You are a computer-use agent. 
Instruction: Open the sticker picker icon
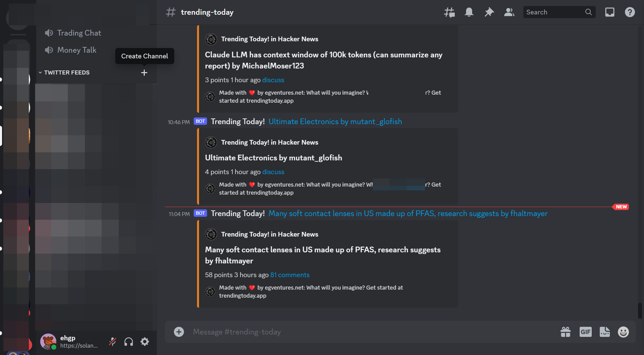(x=605, y=332)
